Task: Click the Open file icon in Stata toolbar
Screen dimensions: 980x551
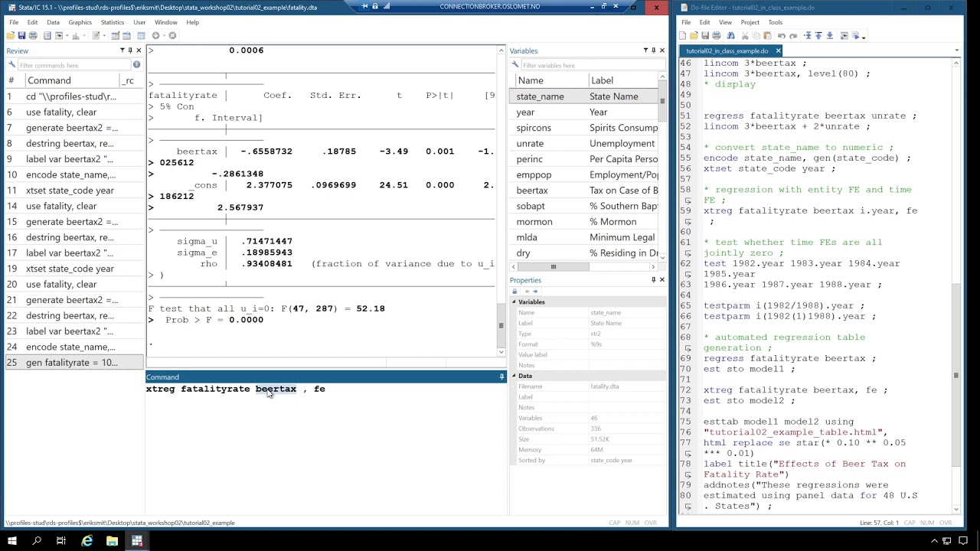Action: [x=11, y=35]
